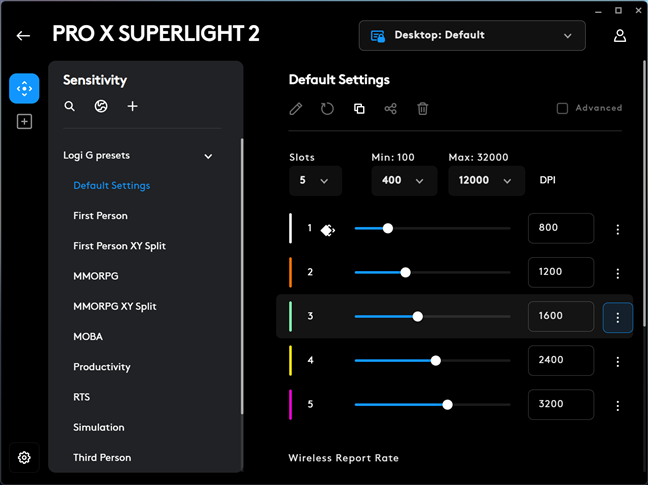The height and width of the screenshot is (485, 648).
Task: Click the main panel vertical scrollbar
Action: 644,194
